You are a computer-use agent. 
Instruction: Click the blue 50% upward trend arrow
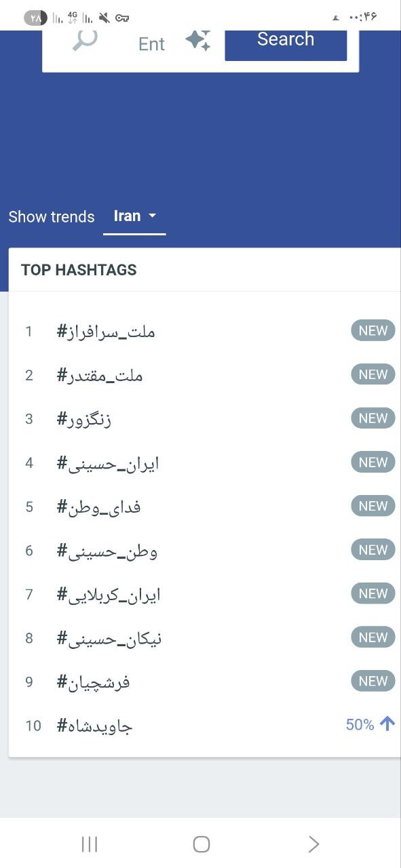pyautogui.click(x=387, y=724)
